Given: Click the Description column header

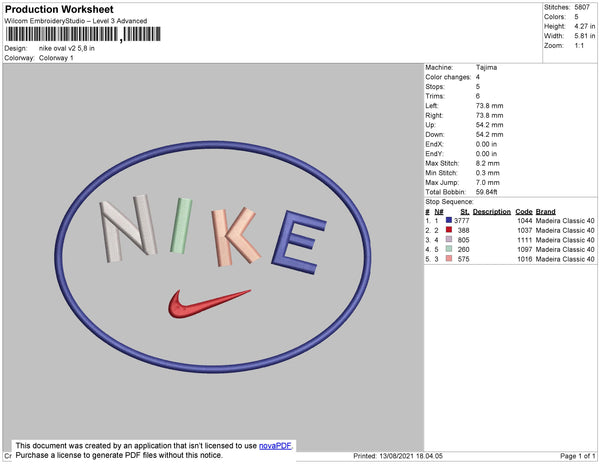Looking at the screenshot, I should 491,212.
